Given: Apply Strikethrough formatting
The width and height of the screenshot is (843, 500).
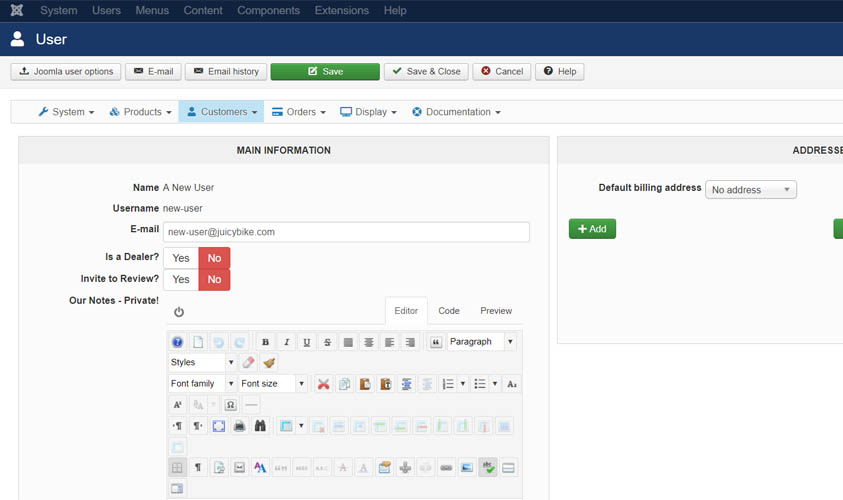Looking at the screenshot, I should tap(327, 342).
